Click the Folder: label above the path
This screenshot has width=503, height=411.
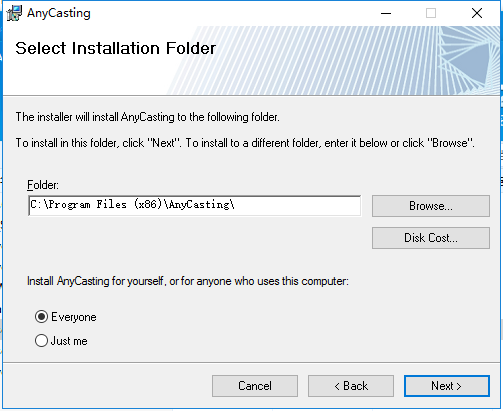tap(43, 185)
